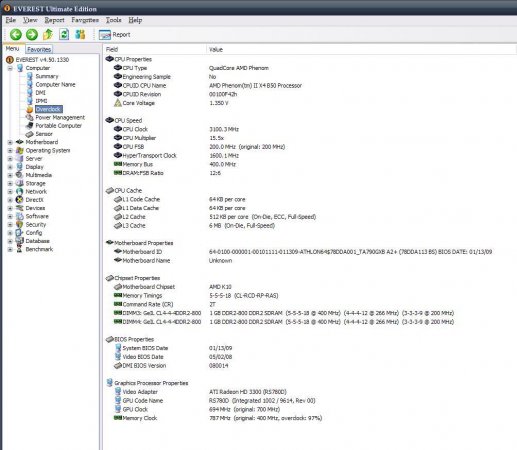Screen dimensions: 517x450
Task: Switch to the Favorites tab
Action: (39, 49)
